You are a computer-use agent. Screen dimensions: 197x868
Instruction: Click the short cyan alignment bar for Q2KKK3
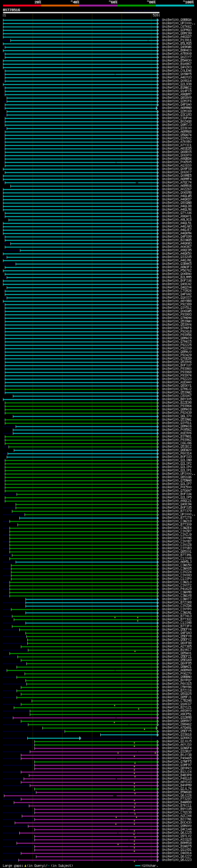coord(54,738)
